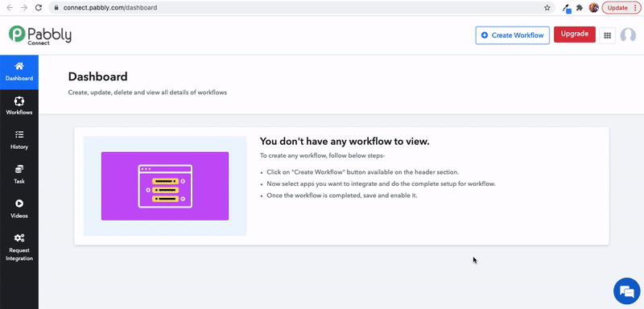This screenshot has width=644, height=309.
Task: Click the browser forward arrow
Action: click(x=24, y=8)
